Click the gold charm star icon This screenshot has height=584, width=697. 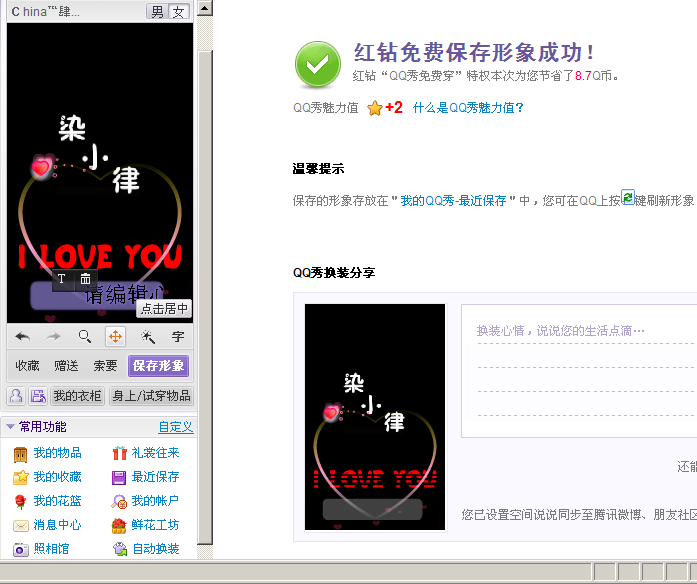375,108
